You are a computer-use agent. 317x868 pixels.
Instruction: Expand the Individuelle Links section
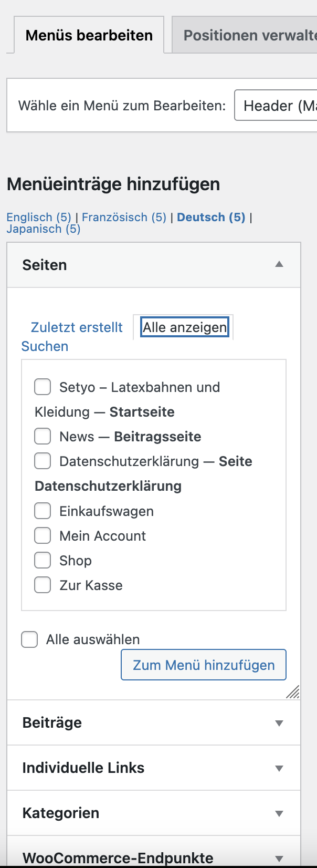click(154, 768)
